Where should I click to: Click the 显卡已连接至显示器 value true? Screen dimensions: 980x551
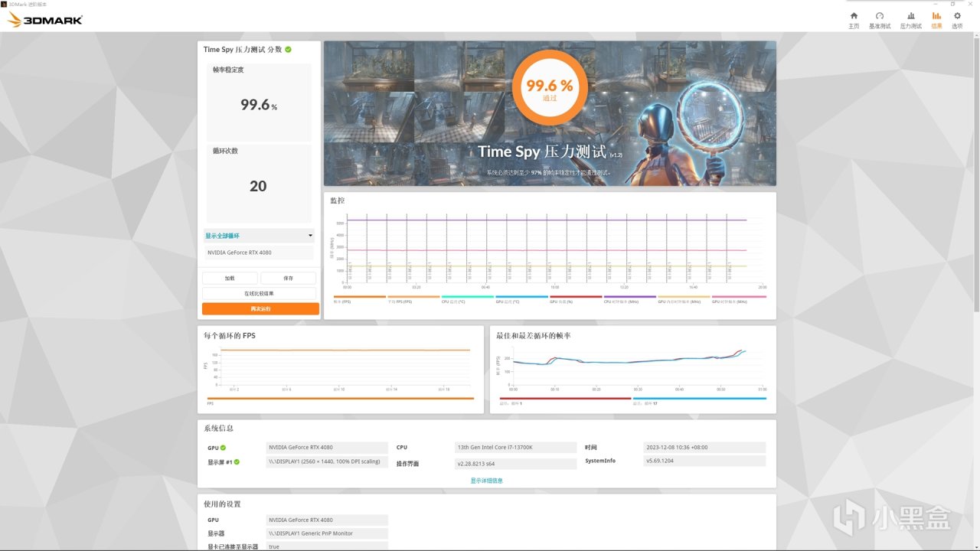click(327, 546)
